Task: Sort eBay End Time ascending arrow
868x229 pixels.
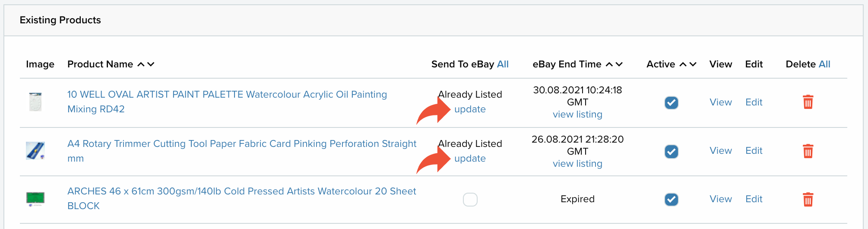Action: click(x=609, y=64)
